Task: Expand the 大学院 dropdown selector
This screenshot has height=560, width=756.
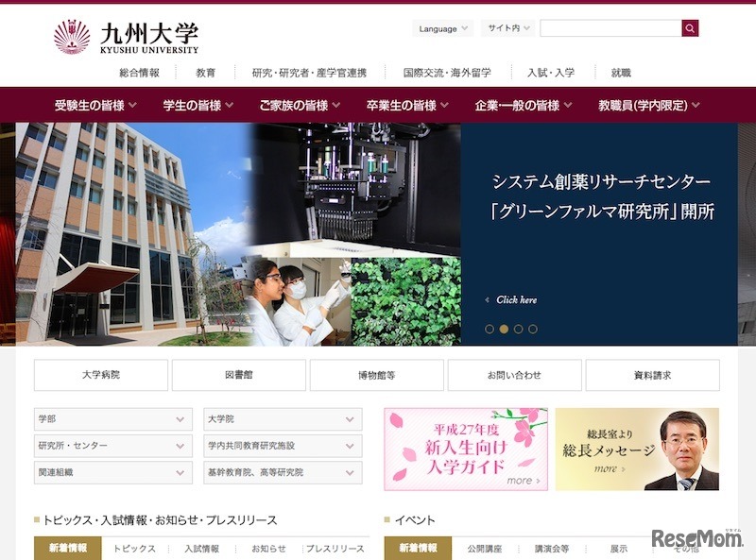Action: (x=281, y=418)
